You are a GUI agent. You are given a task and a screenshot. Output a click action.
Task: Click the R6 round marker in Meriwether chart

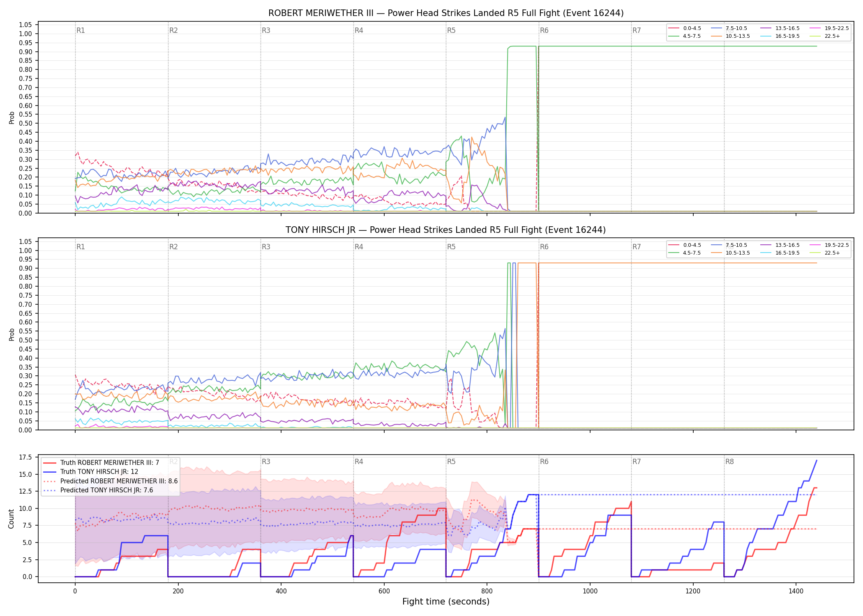(544, 30)
